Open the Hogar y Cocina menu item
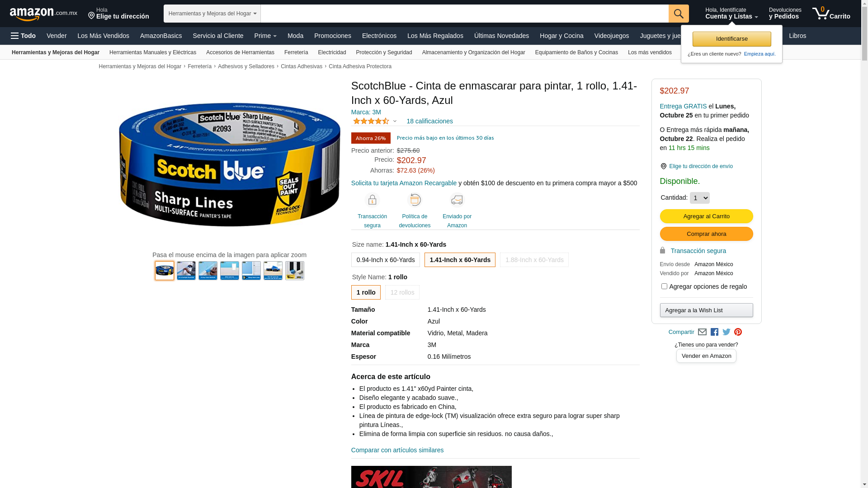 tap(561, 36)
